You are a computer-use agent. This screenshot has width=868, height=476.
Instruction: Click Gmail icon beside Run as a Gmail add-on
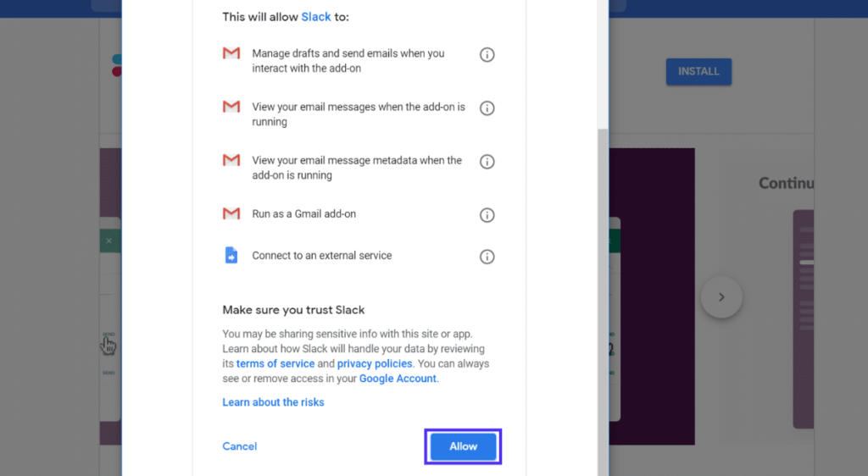point(231,213)
